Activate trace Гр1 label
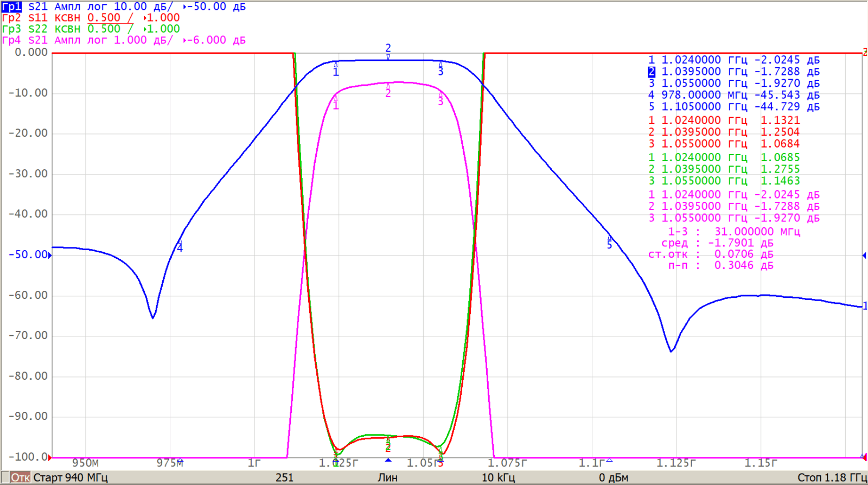This screenshot has height=485, width=868. (11, 7)
